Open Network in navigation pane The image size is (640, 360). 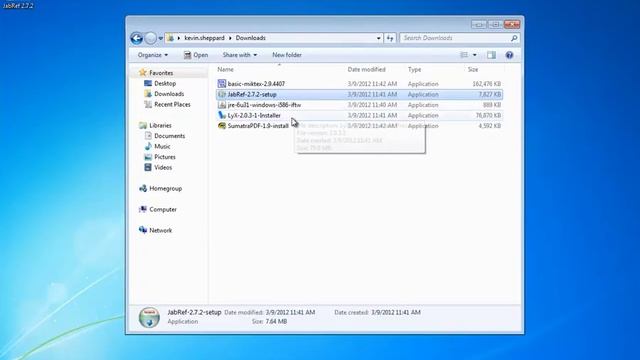tap(160, 230)
